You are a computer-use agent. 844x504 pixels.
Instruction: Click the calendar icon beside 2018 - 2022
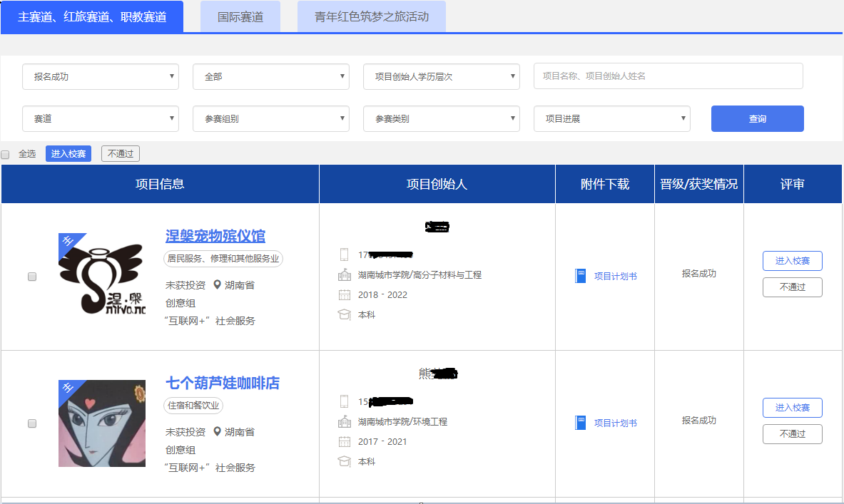[345, 294]
